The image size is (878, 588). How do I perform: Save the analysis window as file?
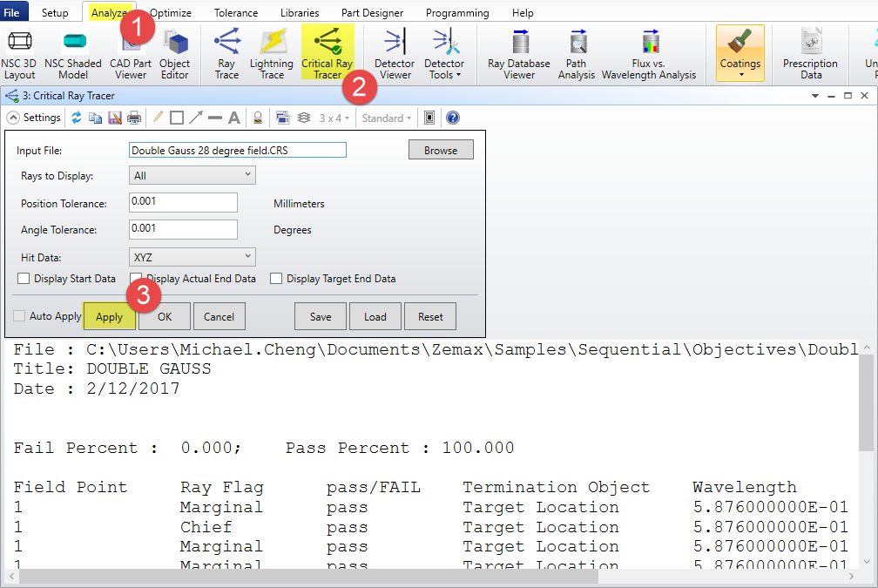pos(115,118)
